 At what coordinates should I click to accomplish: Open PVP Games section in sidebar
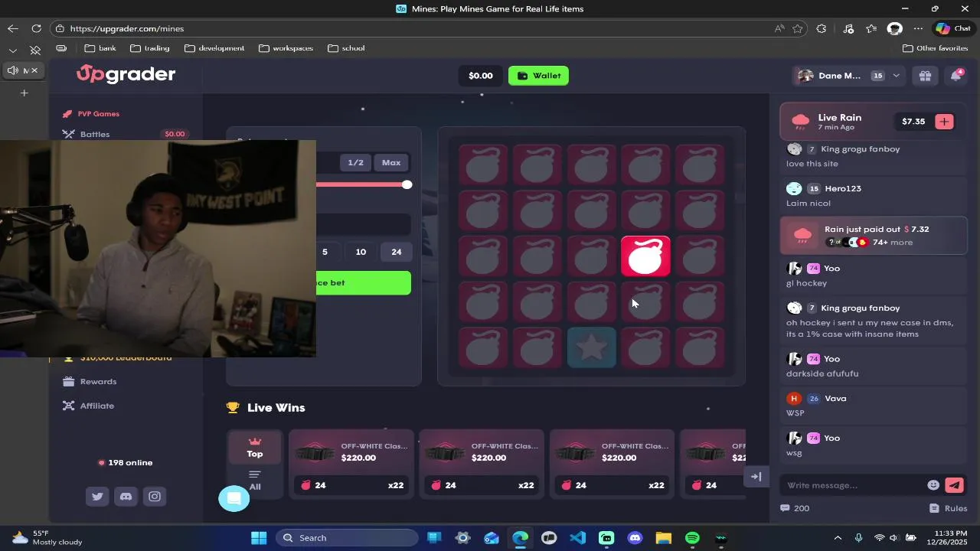pyautogui.click(x=98, y=114)
